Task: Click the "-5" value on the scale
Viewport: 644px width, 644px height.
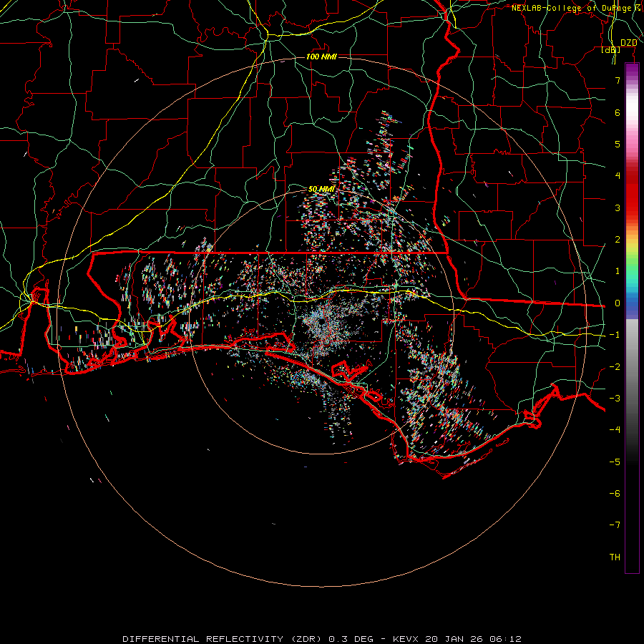Action: click(x=615, y=462)
